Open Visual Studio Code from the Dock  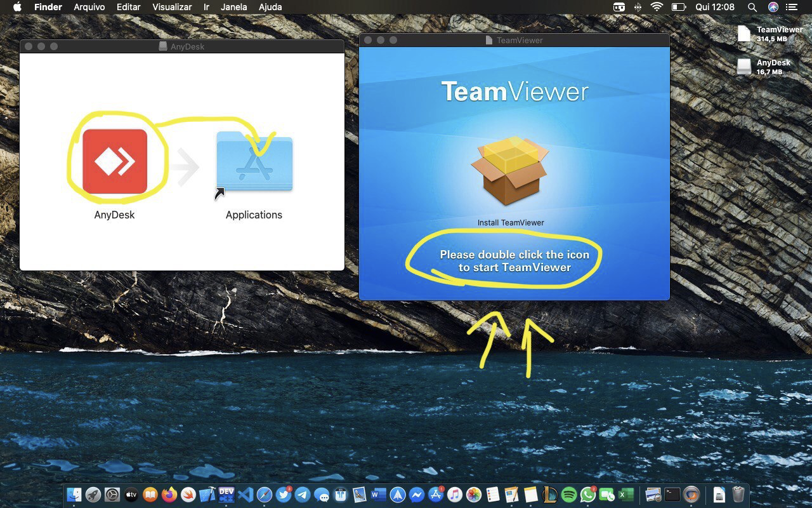pyautogui.click(x=246, y=495)
